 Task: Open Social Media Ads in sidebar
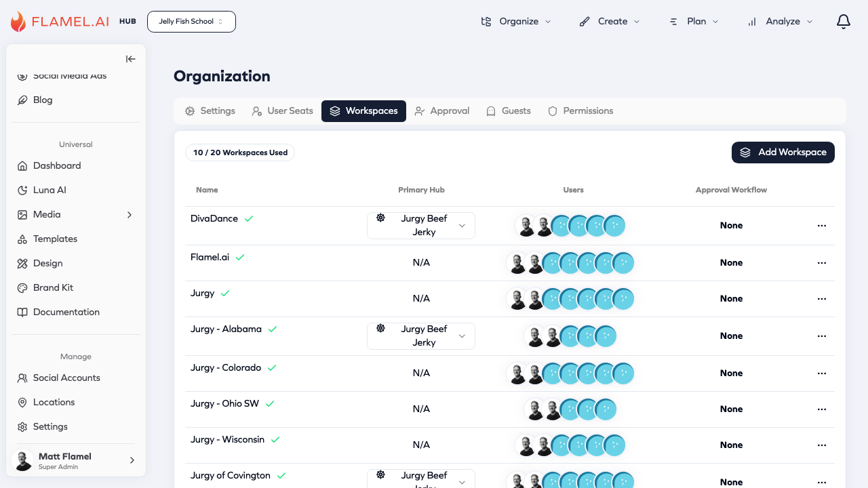pyautogui.click(x=70, y=75)
